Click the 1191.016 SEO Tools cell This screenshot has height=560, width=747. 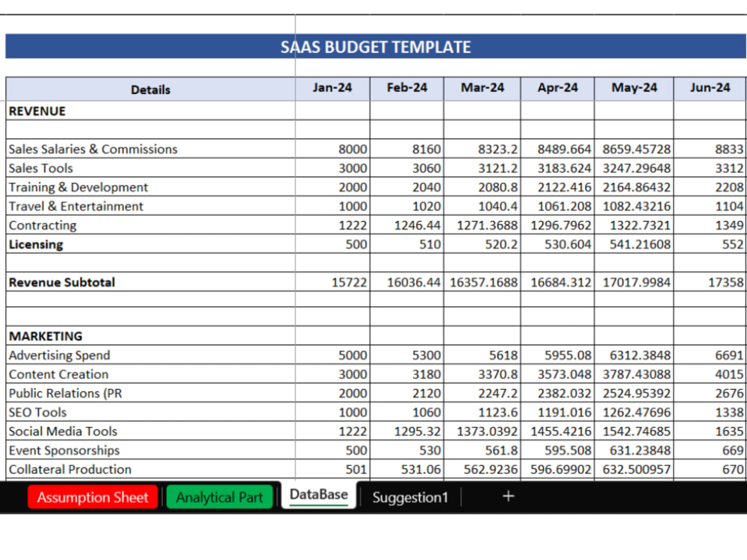[557, 412]
